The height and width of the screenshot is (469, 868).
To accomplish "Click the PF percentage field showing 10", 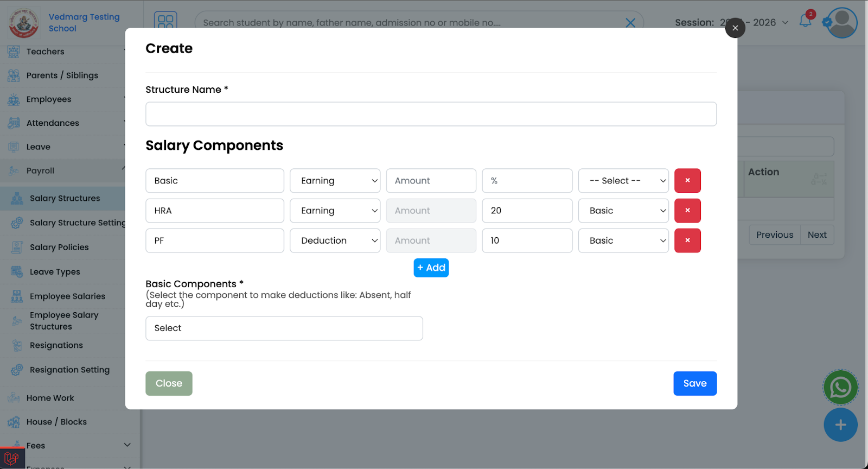I will tap(527, 240).
